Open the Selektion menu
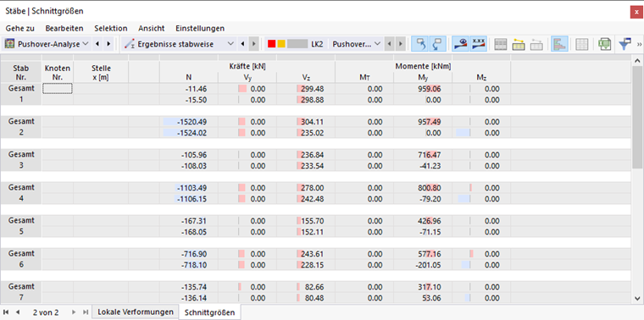Screen dimensions: 644x320 tap(111, 28)
